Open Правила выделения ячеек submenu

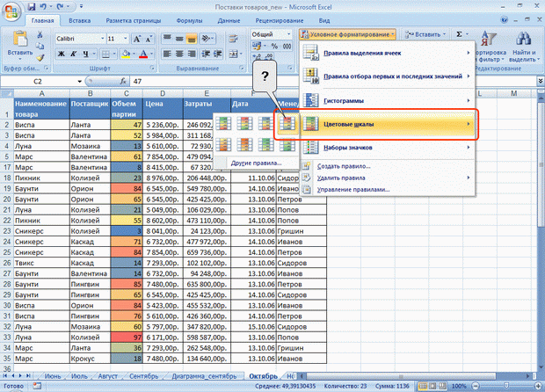387,53
